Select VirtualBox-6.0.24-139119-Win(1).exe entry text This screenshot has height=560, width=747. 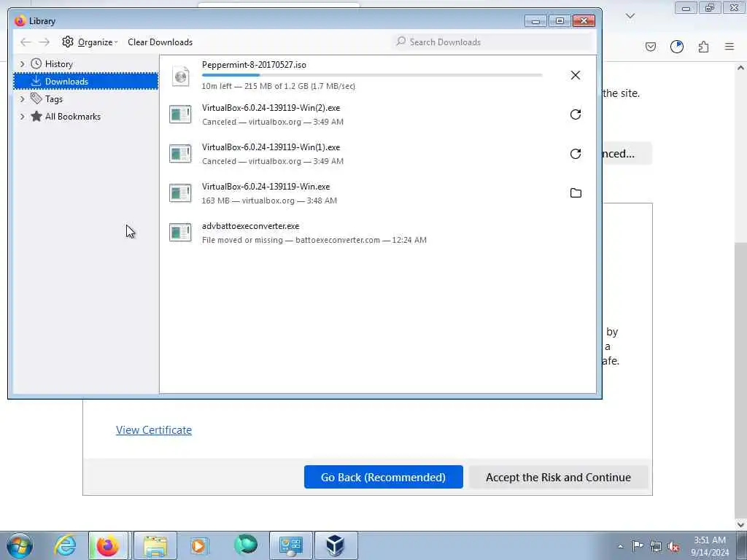(271, 147)
